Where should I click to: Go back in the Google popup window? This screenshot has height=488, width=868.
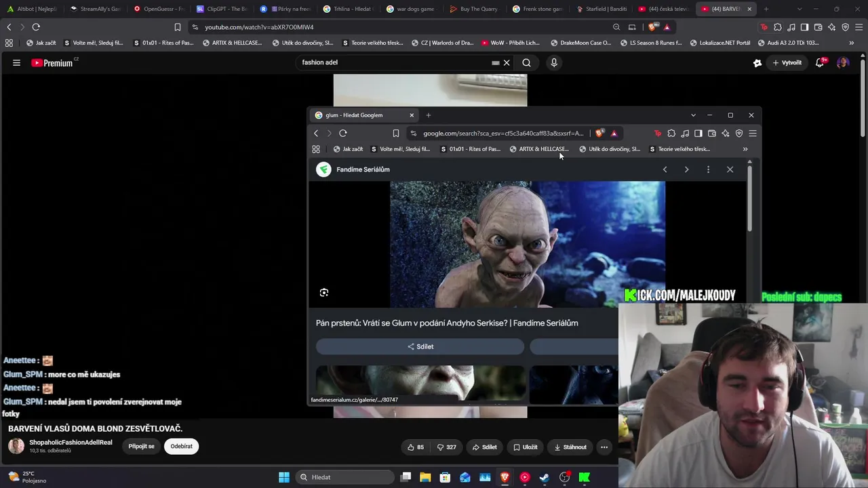pyautogui.click(x=316, y=134)
